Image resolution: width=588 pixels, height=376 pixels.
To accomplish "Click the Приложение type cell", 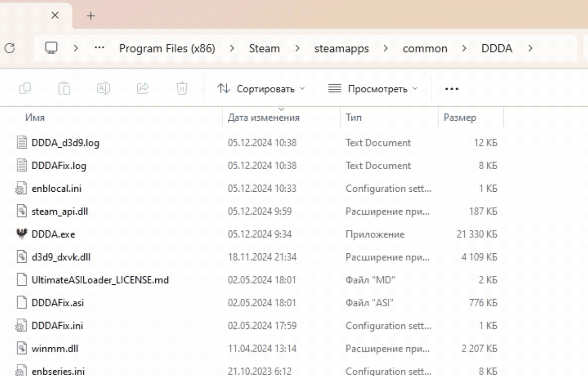I will pos(375,235).
